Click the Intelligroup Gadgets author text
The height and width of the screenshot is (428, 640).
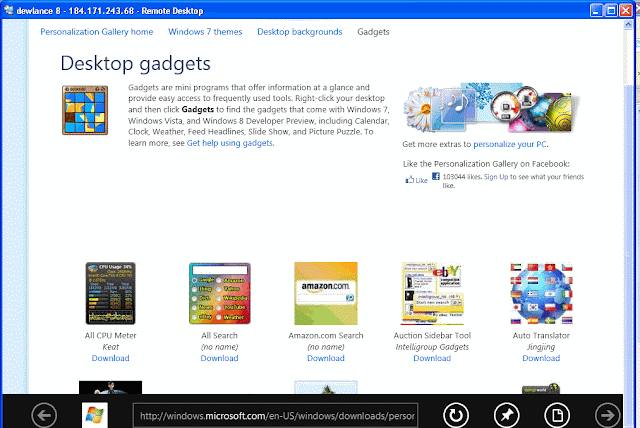(x=432, y=347)
